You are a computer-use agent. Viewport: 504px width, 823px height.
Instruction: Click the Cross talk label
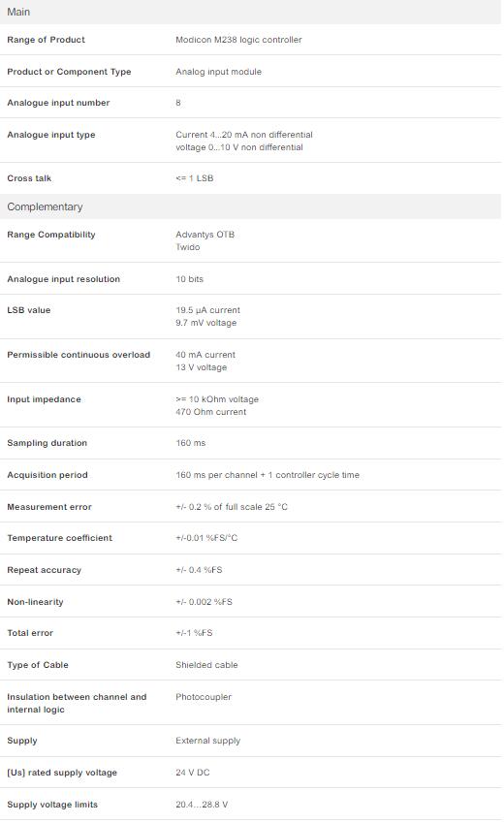tap(29, 178)
